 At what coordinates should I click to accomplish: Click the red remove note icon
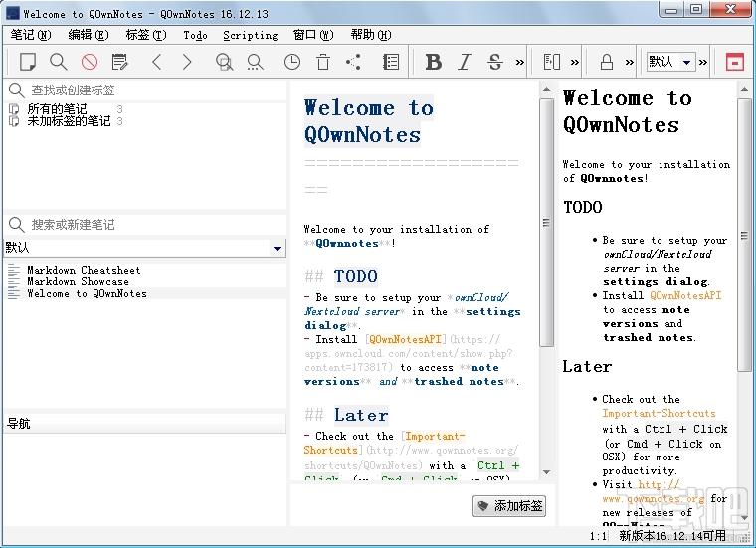click(90, 62)
